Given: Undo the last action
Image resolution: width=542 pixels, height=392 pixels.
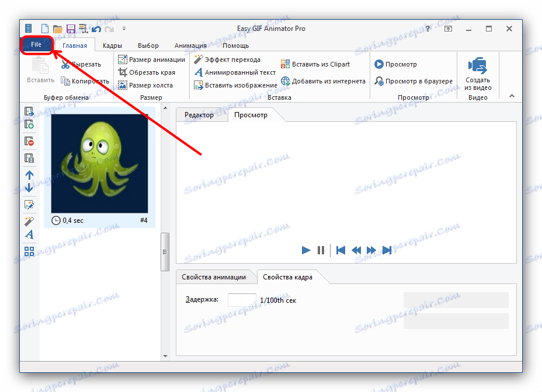Looking at the screenshot, I should tap(95, 28).
